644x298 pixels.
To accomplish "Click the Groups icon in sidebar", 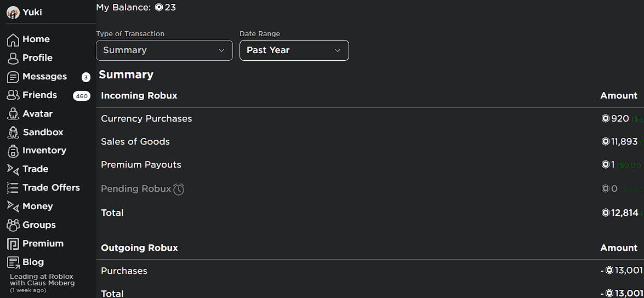I will coord(13,225).
